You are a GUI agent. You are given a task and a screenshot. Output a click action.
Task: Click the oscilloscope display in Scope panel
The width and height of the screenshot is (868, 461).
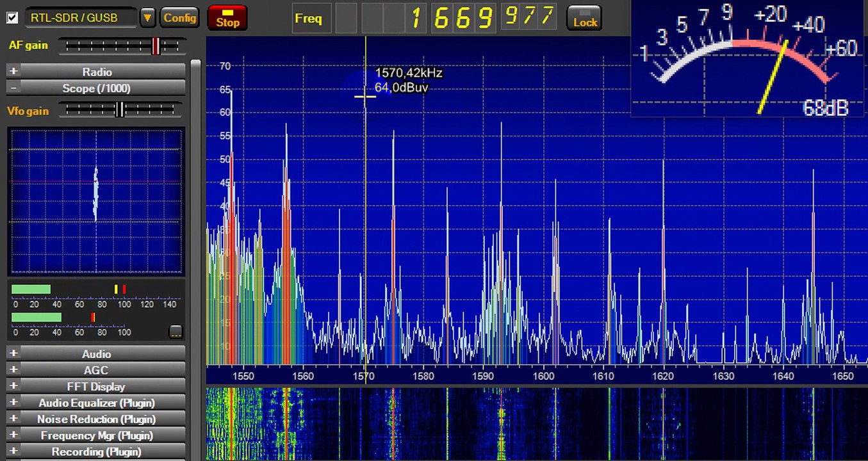click(x=96, y=202)
